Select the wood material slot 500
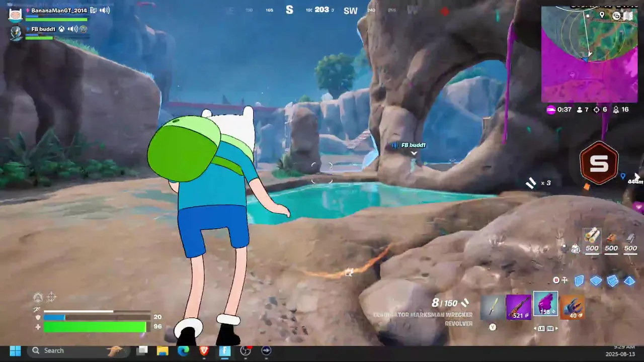 (592, 241)
